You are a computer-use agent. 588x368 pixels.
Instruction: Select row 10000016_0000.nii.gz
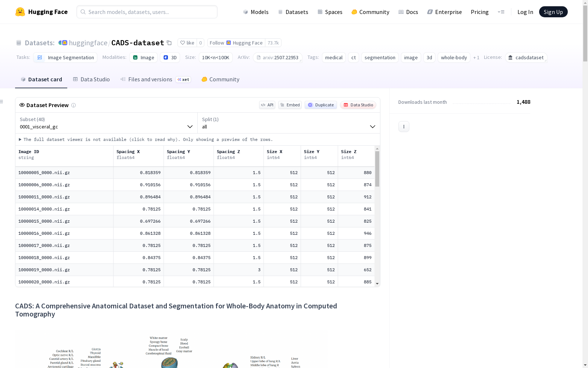(195, 233)
